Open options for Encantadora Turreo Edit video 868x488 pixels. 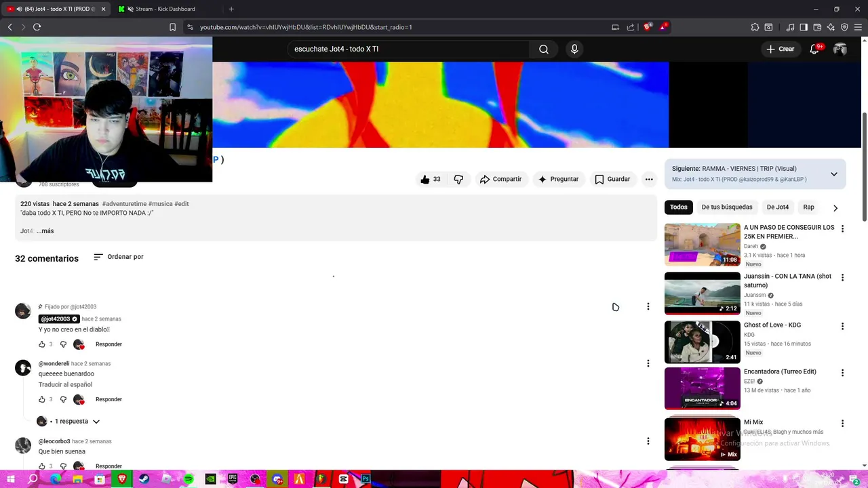click(842, 373)
